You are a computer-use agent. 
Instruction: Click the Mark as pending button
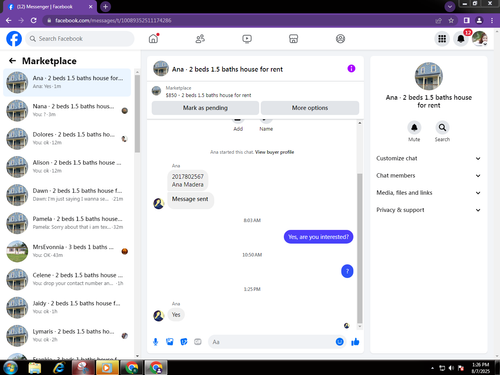205,108
